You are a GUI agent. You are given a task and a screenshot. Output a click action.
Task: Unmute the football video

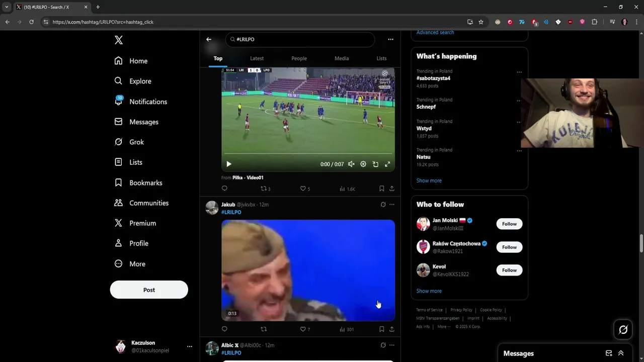(x=351, y=164)
